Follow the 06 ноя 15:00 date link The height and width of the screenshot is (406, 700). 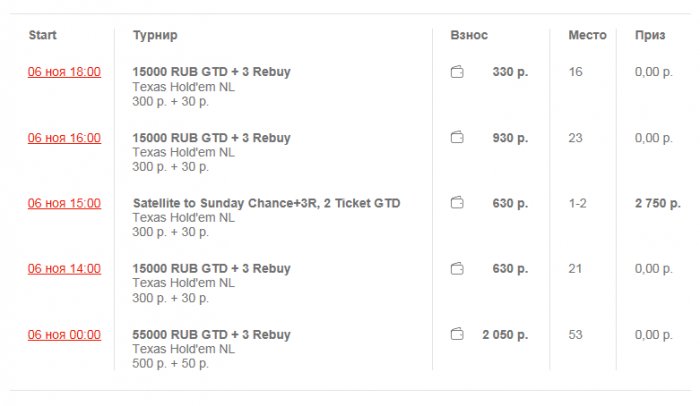(x=64, y=203)
